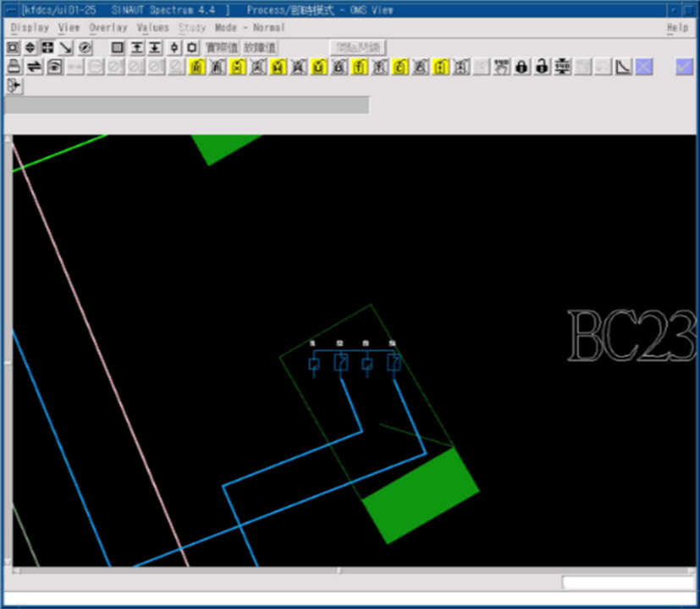Screen dimensions: 700x609
Task: Click the closed padlock icon
Action: click(521, 67)
